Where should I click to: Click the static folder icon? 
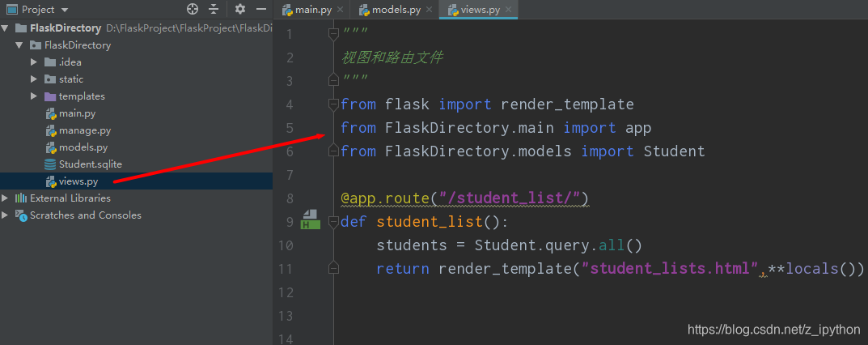[x=50, y=79]
